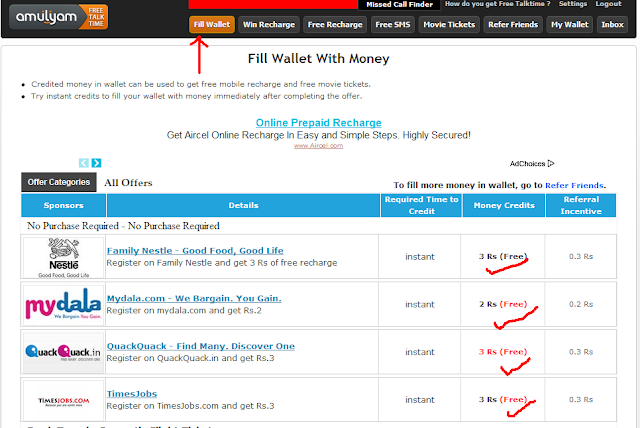640x428 pixels.
Task: Open Mydala.com - We Bargain. You Gain. offer
Action: [194, 298]
